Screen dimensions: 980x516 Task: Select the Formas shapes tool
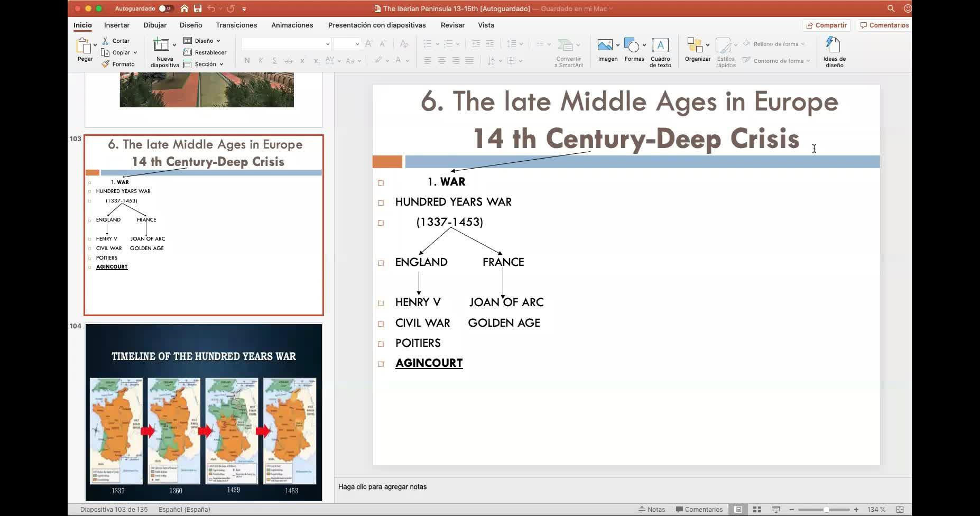tap(632, 45)
